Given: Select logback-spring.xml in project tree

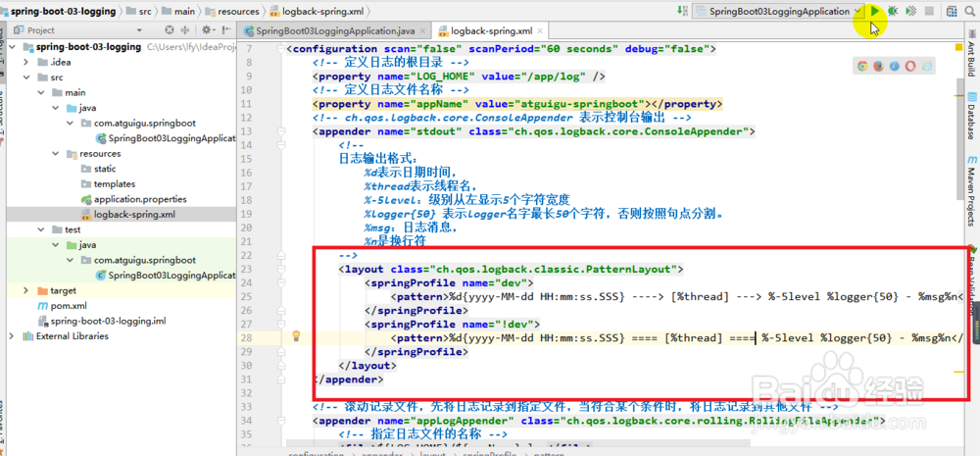Looking at the screenshot, I should tap(128, 215).
